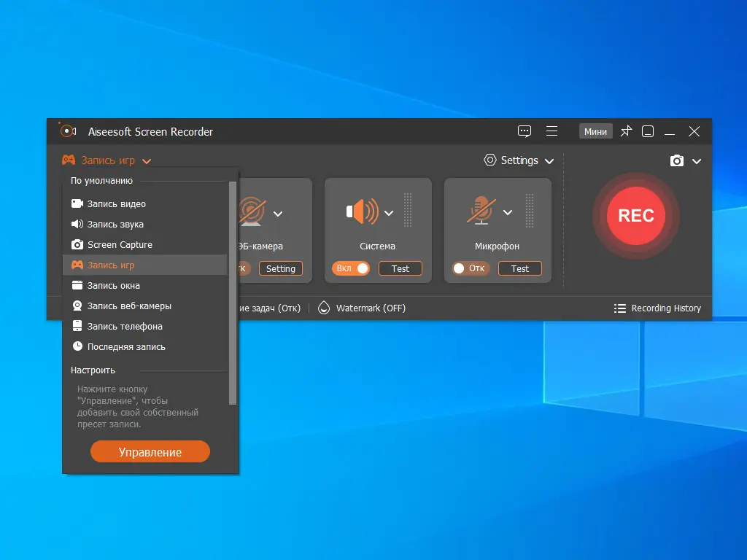Click the System sound speaker icon
Viewport: 747px width, 560px height.
point(362,211)
